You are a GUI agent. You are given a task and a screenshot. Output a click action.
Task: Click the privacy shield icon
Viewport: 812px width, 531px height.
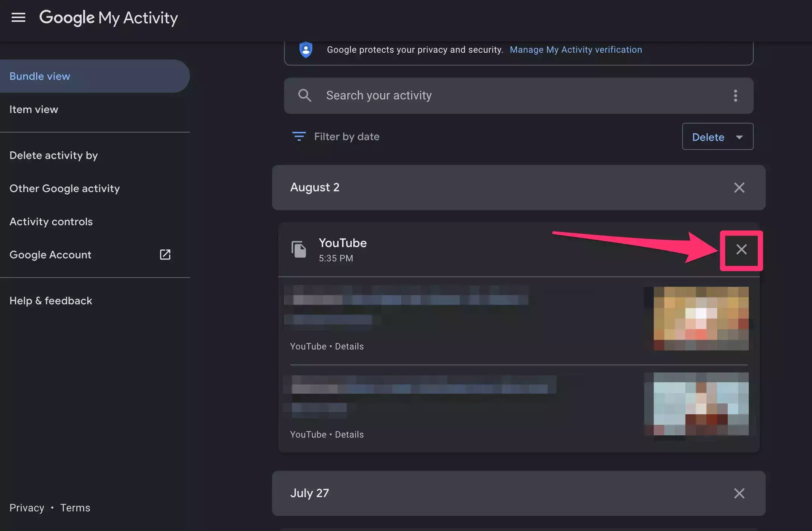point(306,49)
